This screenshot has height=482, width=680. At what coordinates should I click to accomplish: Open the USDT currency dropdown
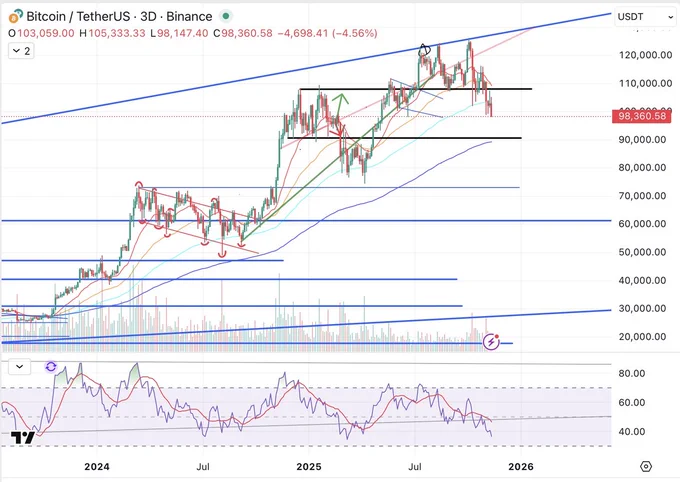tap(645, 17)
